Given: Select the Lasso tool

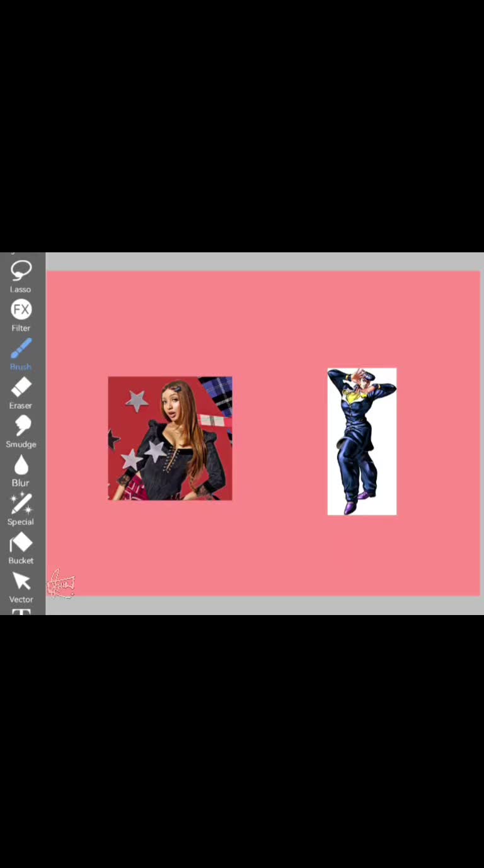Looking at the screenshot, I should click(21, 276).
